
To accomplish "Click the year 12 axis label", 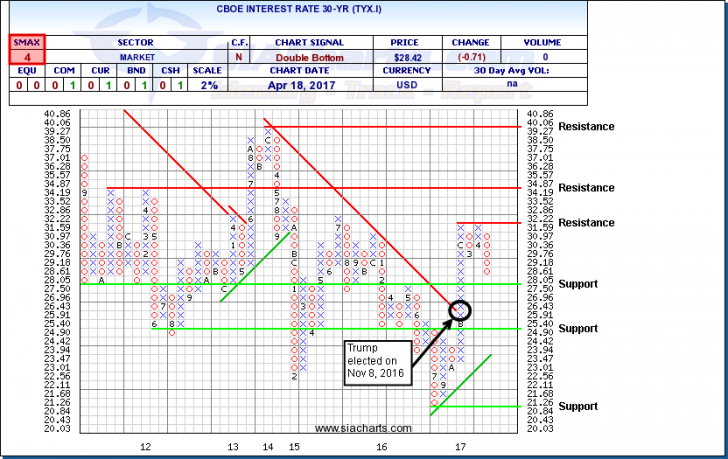I will pos(145,446).
